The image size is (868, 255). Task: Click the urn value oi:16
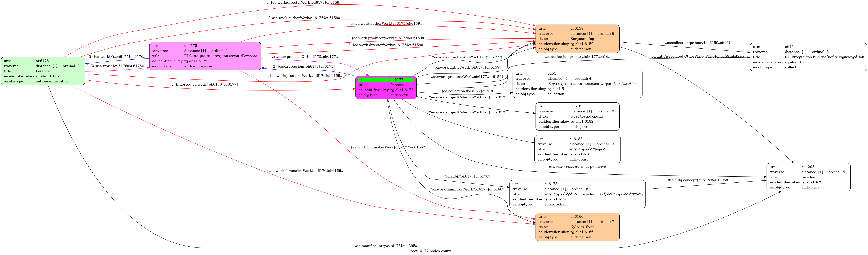tap(789, 47)
